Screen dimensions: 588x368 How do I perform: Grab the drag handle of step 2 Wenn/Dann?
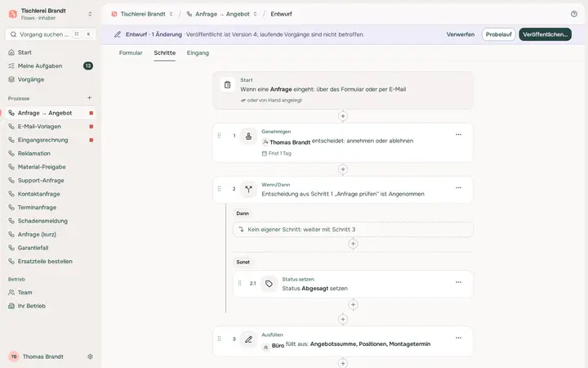220,189
